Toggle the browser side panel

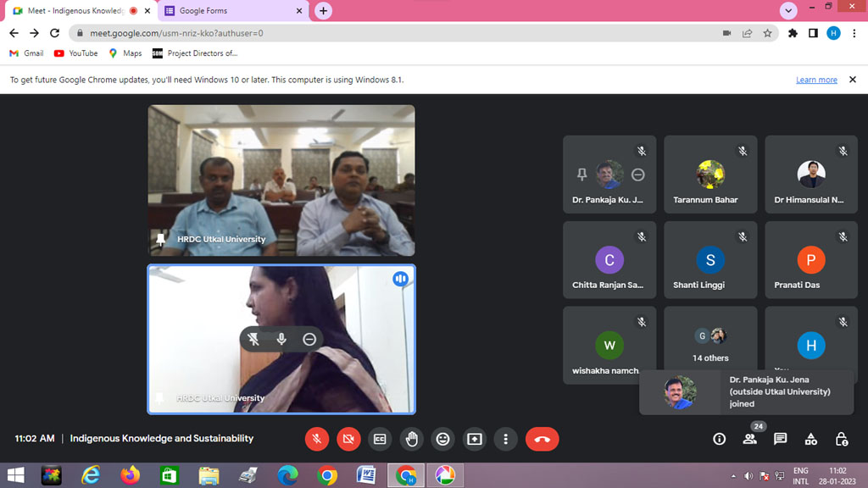click(x=813, y=33)
